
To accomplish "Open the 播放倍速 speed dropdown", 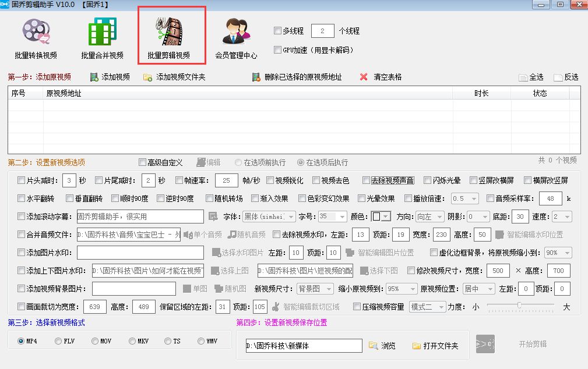I will click(x=464, y=198).
